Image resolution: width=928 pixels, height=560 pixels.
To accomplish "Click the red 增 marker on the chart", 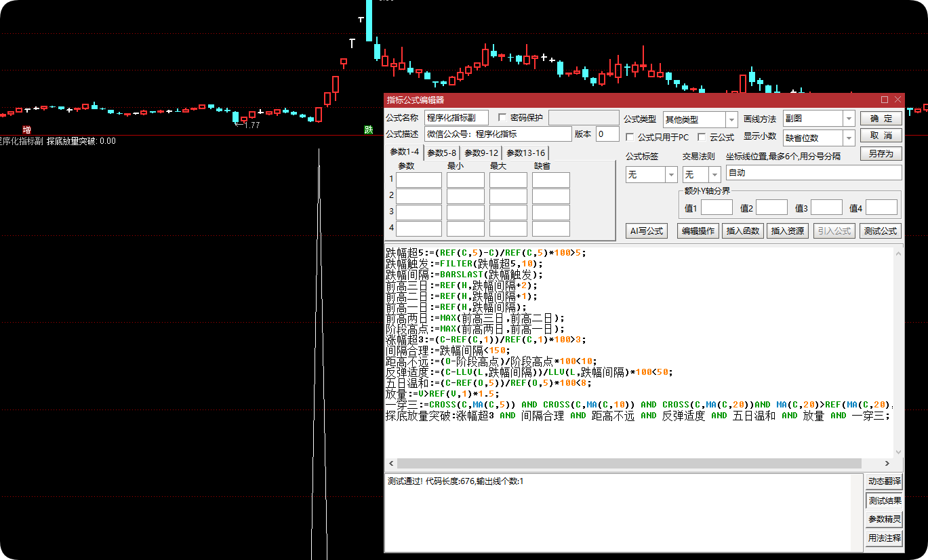I will pos(26,129).
